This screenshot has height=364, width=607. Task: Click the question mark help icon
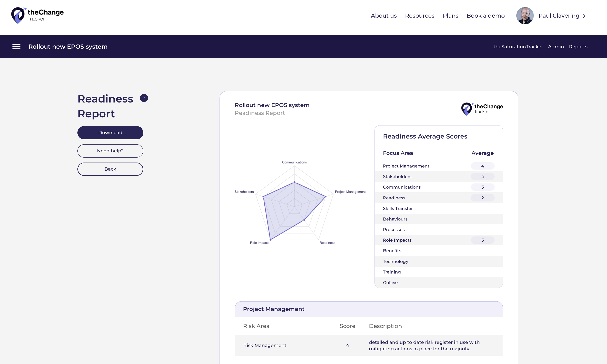coord(144,98)
